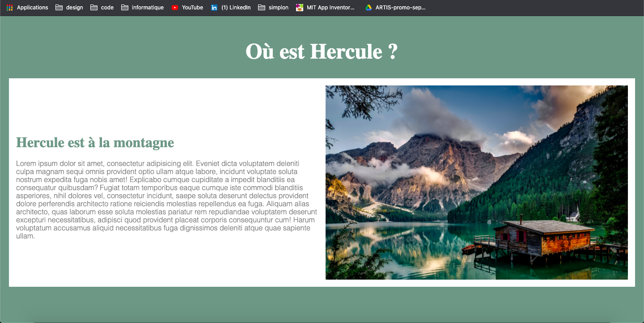Viewport: 644px width, 323px height.
Task: Open the (1) LinkedIn bookmark label
Action: 236,8
